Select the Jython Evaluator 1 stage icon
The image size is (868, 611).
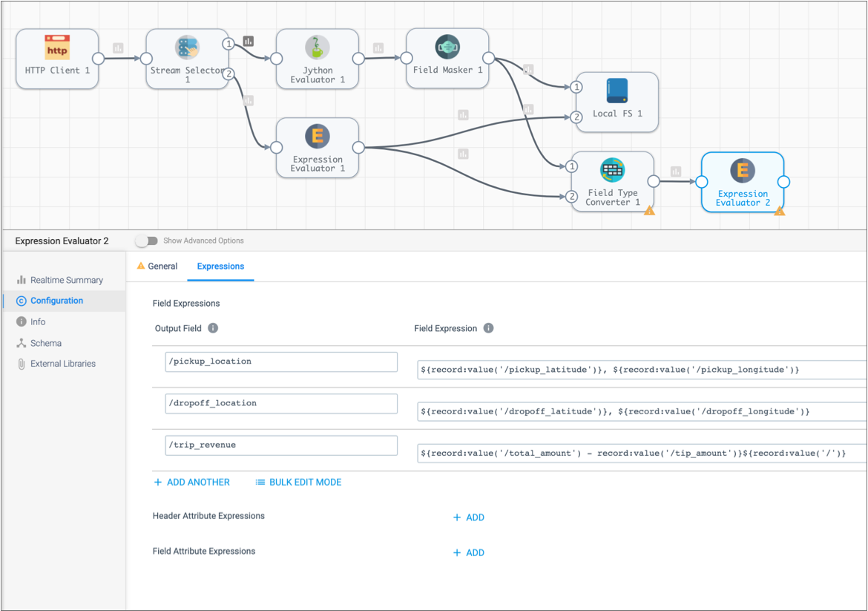tap(318, 48)
